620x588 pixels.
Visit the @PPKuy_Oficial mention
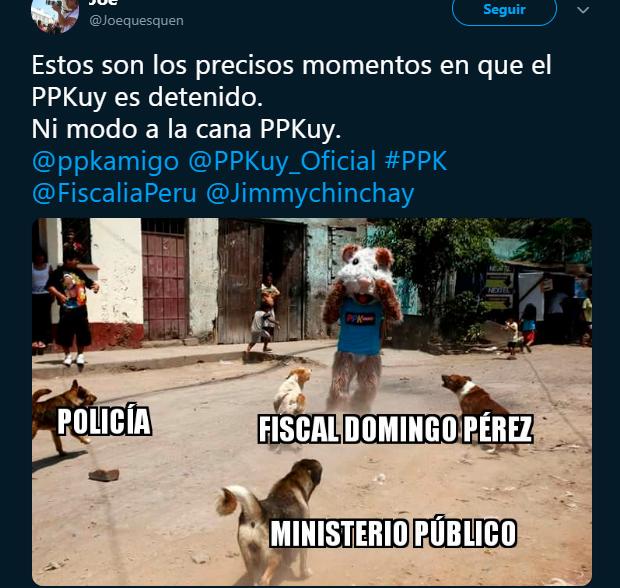[x=282, y=161]
